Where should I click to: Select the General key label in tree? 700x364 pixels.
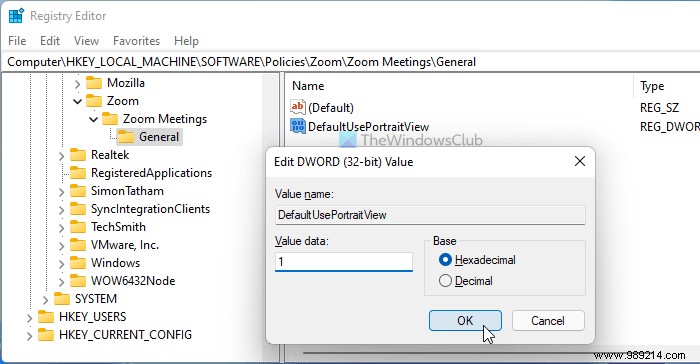pyautogui.click(x=159, y=137)
